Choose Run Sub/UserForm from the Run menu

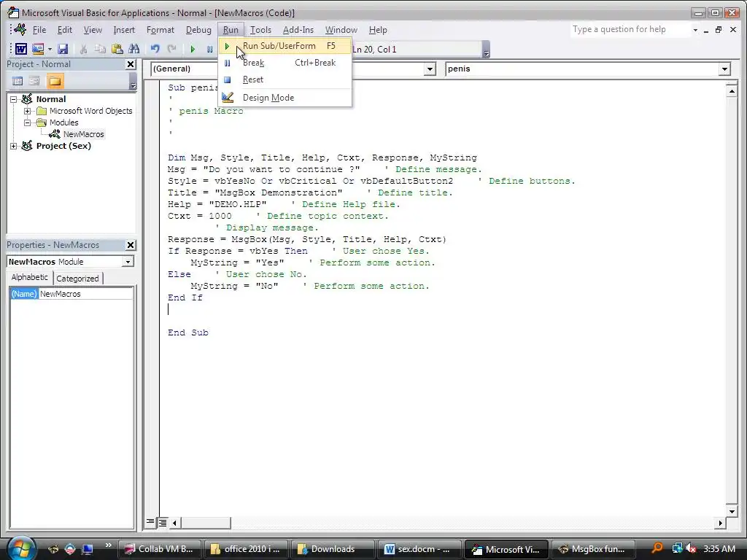(x=285, y=46)
